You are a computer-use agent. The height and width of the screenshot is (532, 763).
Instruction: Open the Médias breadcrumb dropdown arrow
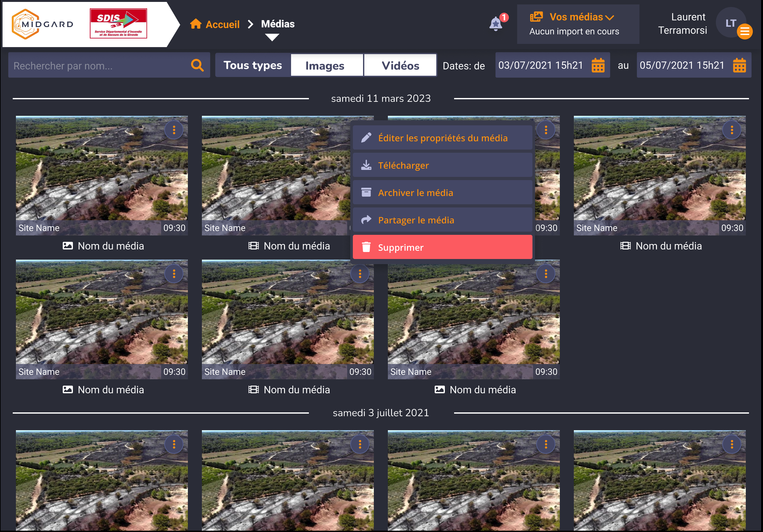click(272, 38)
